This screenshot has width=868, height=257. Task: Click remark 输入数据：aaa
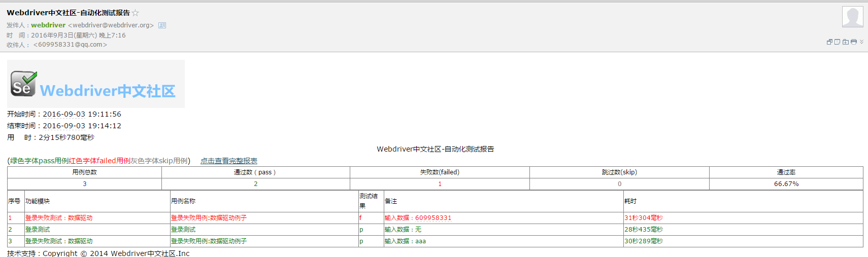pyautogui.click(x=405, y=241)
